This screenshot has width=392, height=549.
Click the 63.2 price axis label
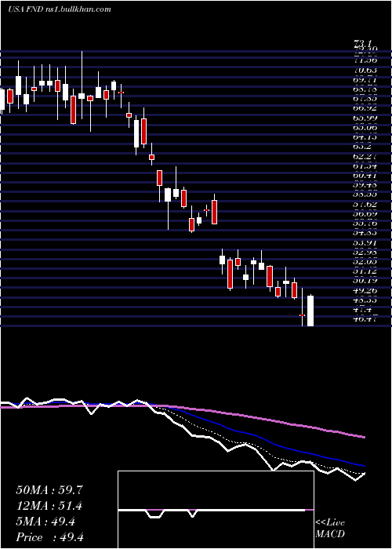point(362,146)
